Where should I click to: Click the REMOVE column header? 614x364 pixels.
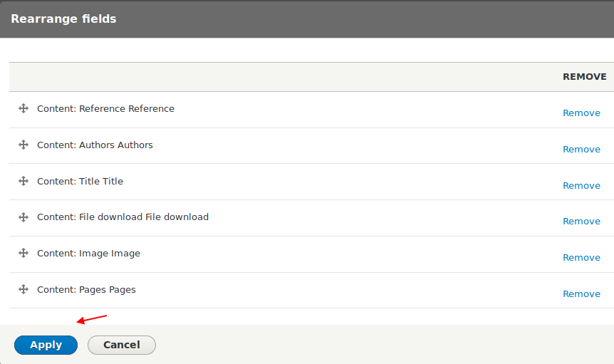pyautogui.click(x=584, y=77)
